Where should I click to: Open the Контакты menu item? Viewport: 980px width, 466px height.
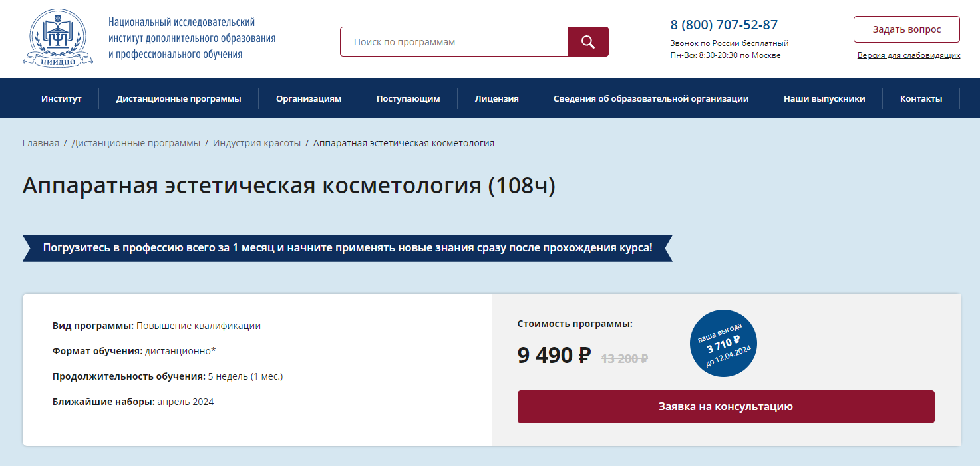point(921,98)
